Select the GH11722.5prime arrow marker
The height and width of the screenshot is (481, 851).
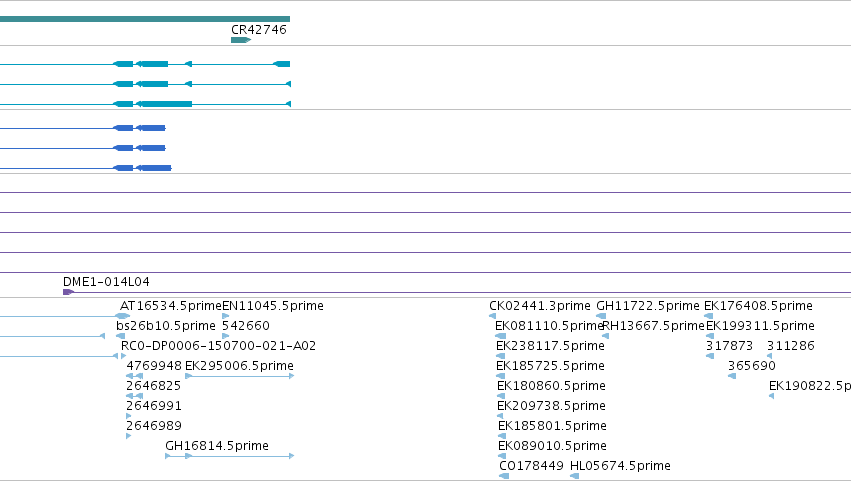[x=601, y=316]
